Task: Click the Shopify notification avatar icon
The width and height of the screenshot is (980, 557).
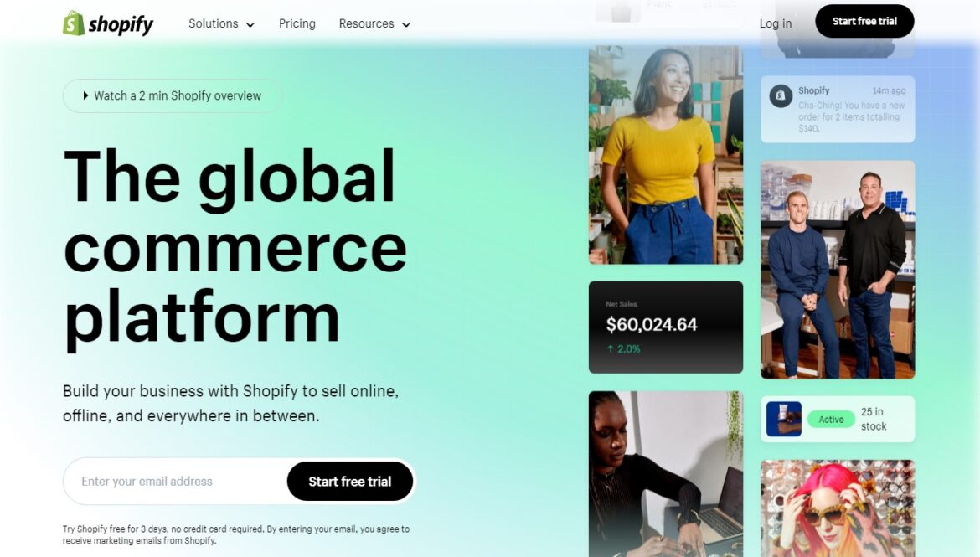Action: (780, 96)
